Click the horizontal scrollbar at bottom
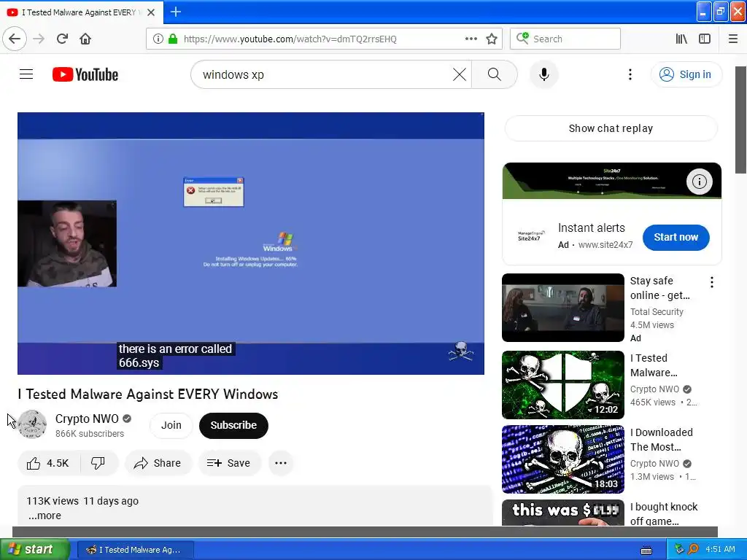 [x=365, y=532]
